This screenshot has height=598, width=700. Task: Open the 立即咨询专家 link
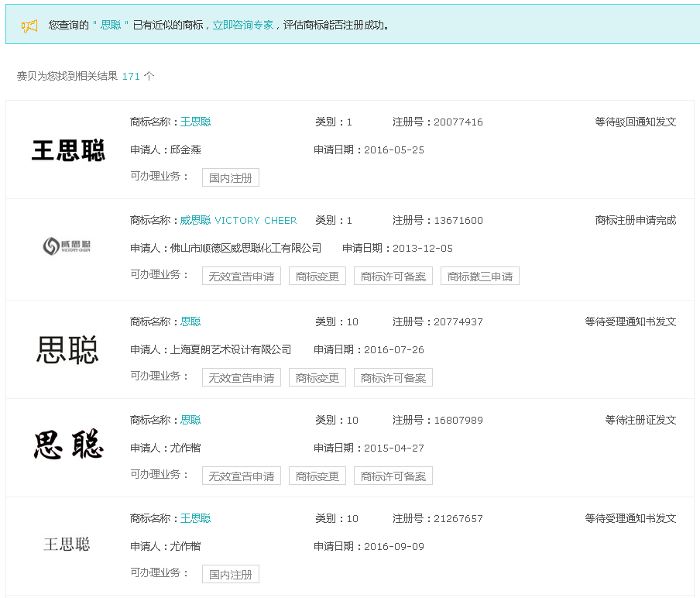[243, 25]
